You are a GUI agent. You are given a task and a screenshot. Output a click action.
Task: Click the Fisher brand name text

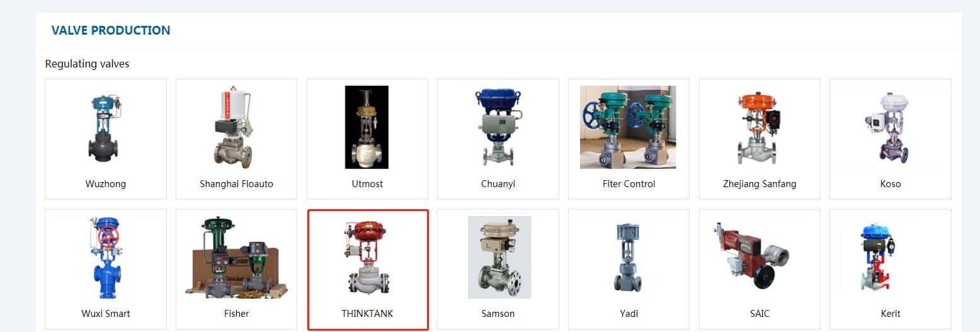236,313
